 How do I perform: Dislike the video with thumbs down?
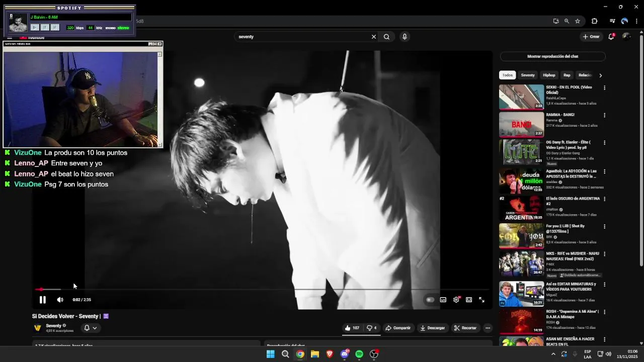(x=371, y=328)
